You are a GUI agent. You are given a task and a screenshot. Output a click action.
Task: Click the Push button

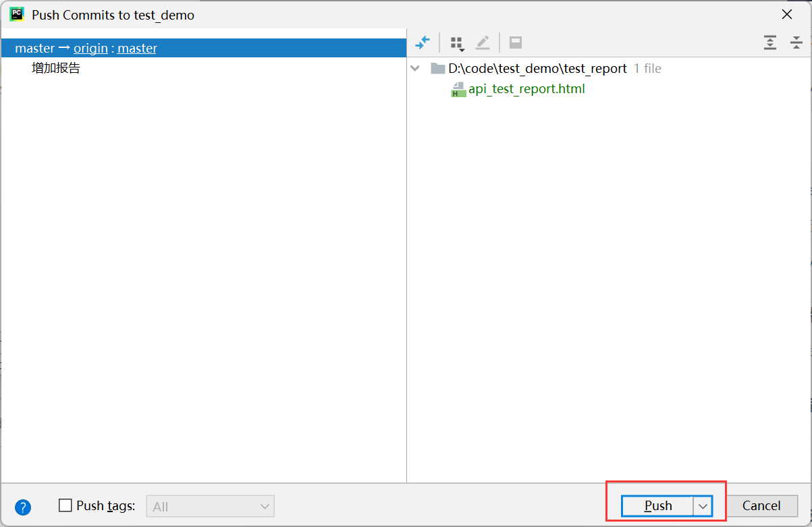657,506
